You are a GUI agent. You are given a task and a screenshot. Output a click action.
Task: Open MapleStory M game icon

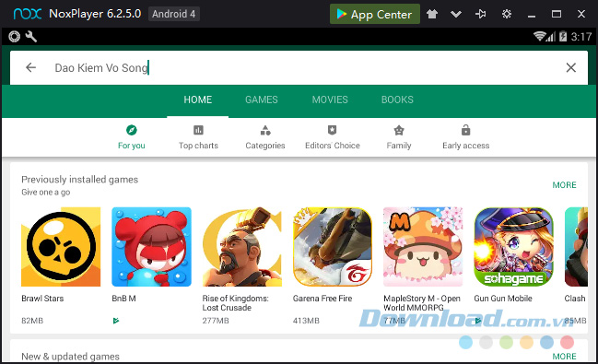pos(423,247)
